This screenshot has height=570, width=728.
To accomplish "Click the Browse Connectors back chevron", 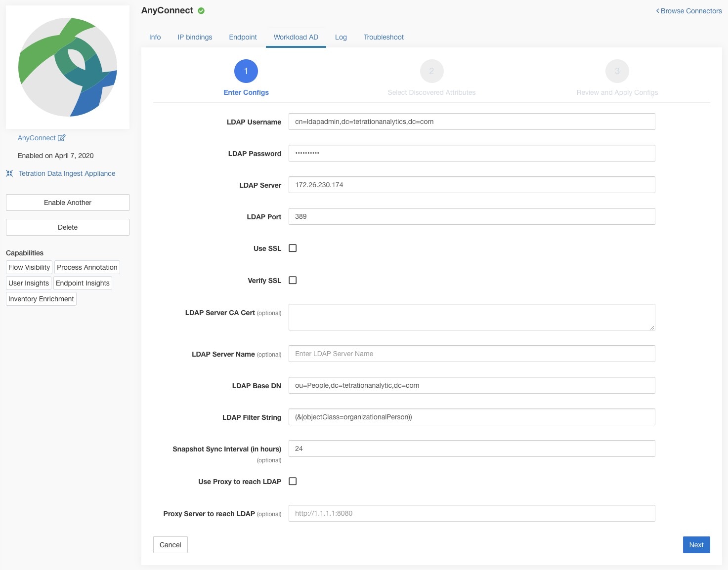I will 657,11.
